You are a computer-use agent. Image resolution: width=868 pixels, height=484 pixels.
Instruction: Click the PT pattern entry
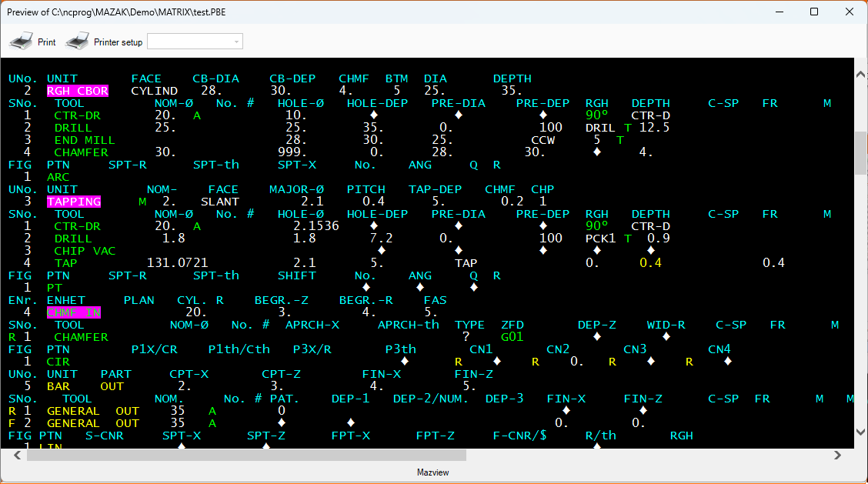click(x=54, y=288)
